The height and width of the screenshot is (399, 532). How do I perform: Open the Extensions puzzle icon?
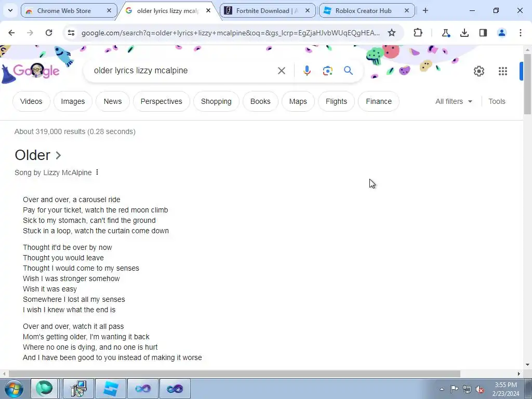pos(418,33)
